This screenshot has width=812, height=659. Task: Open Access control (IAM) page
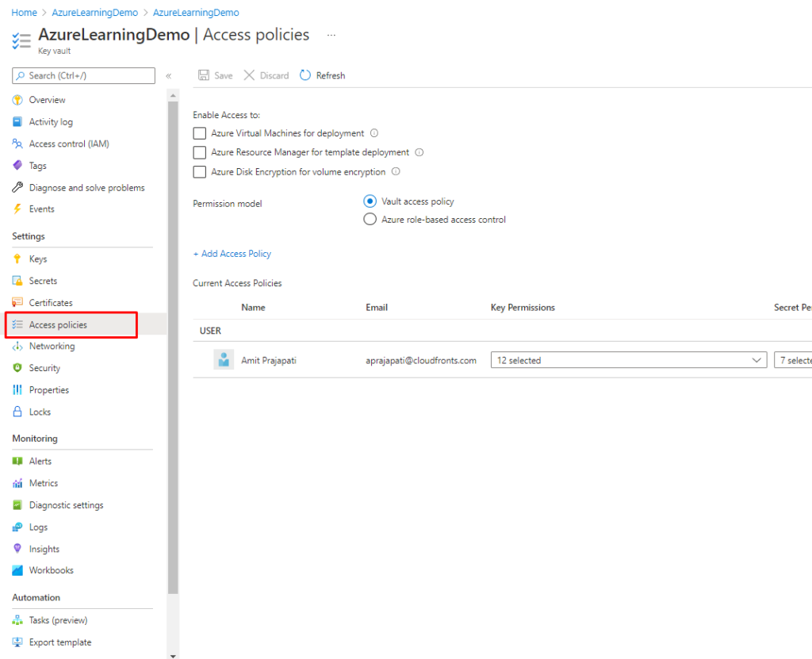point(69,144)
